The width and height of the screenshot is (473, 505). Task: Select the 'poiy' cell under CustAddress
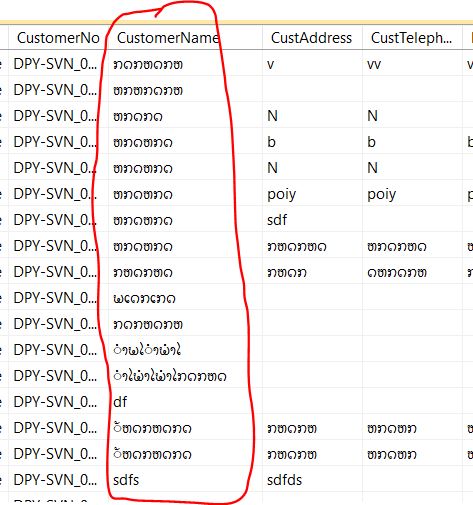coord(312,194)
